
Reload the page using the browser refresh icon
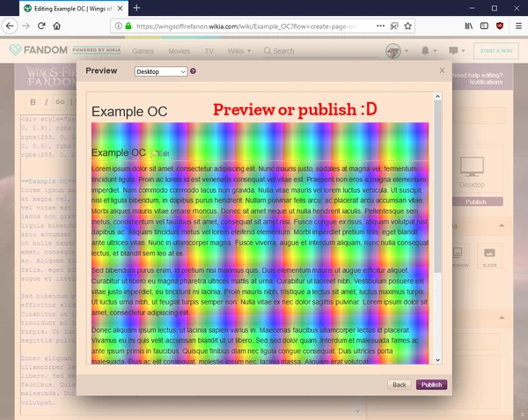[41, 26]
